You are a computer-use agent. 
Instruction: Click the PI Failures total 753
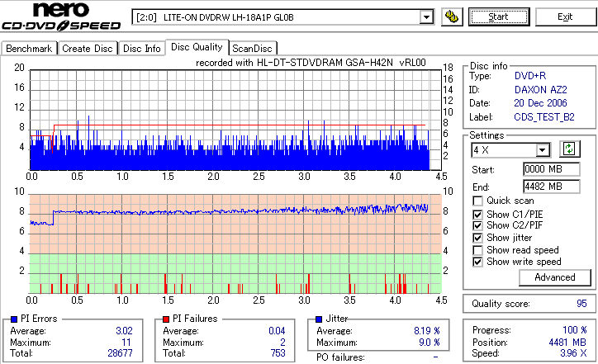pos(278,353)
